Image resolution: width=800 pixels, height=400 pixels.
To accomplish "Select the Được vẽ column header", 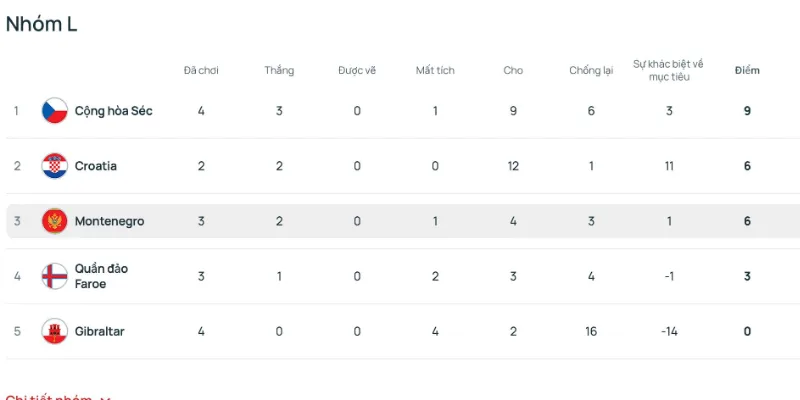I will pyautogui.click(x=357, y=70).
